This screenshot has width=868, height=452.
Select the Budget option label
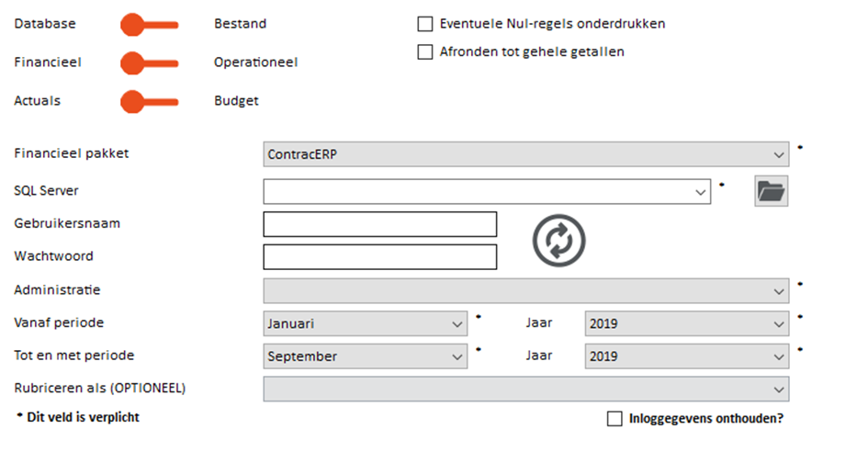click(236, 101)
